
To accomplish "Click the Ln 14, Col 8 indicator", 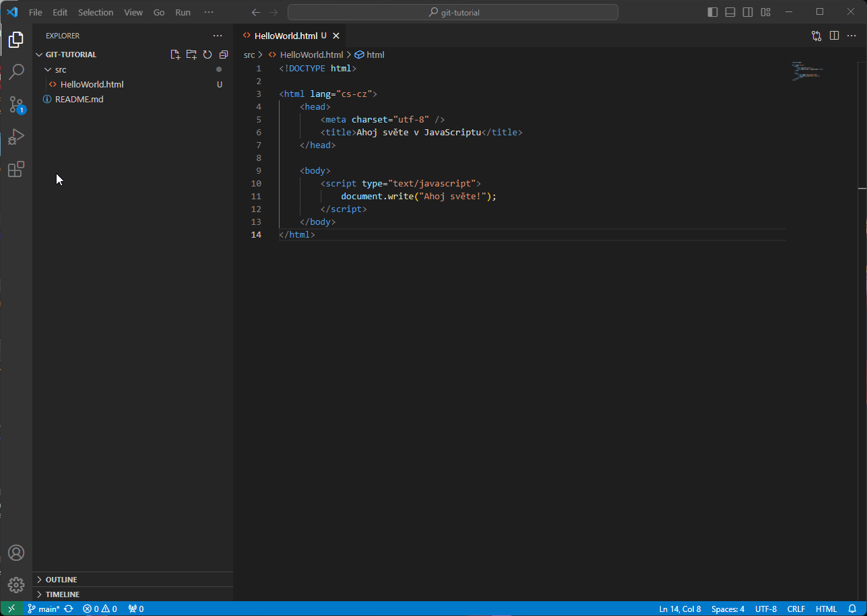I will pyautogui.click(x=680, y=609).
